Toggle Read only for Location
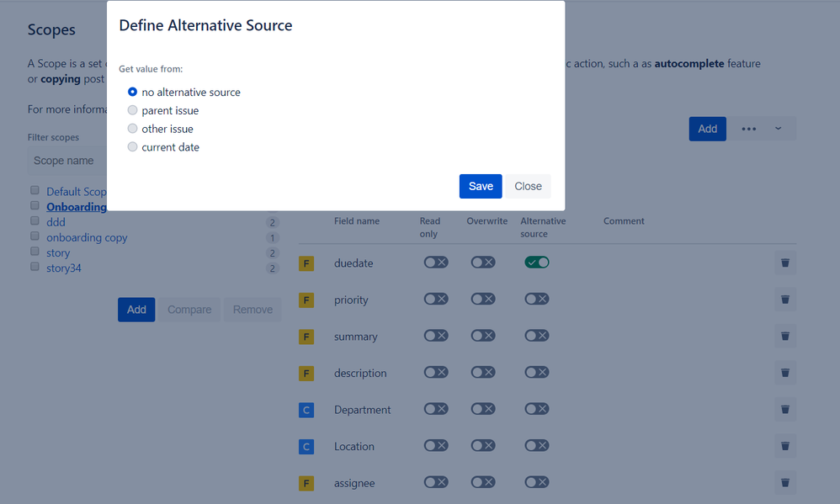Image resolution: width=840 pixels, height=504 pixels. 436,445
